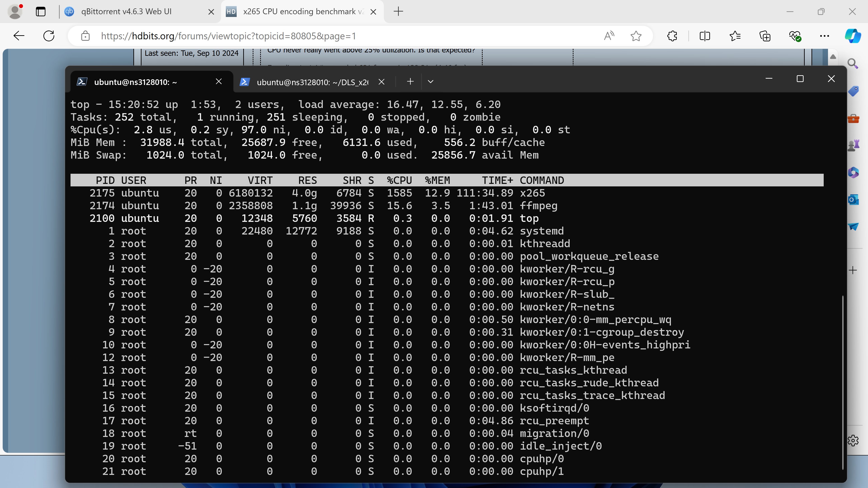Click the TIME+ column header
The width and height of the screenshot is (868, 488).
click(497, 180)
